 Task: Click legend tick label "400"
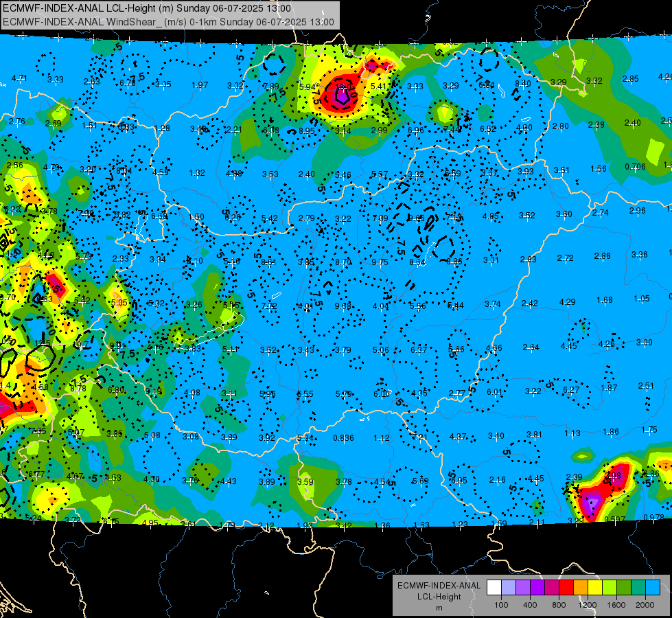(x=530, y=605)
